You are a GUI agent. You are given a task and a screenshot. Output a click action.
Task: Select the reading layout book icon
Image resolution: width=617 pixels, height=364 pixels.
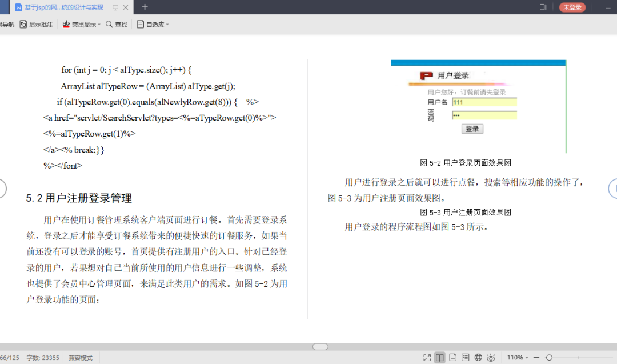click(439, 357)
